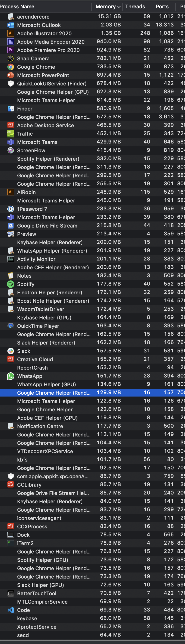Select the WhatsApp Helper (GPU) row
The height and width of the screenshot is (644, 185).
pos(92,384)
